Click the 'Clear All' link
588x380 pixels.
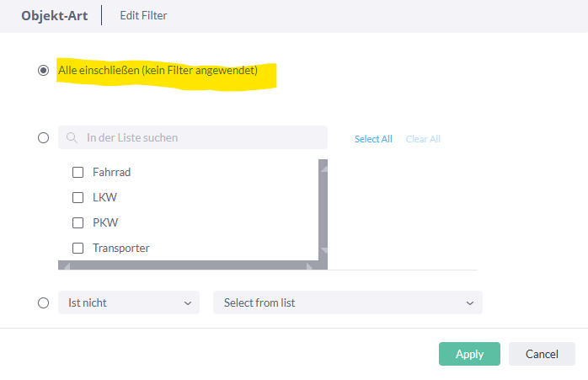(x=423, y=139)
